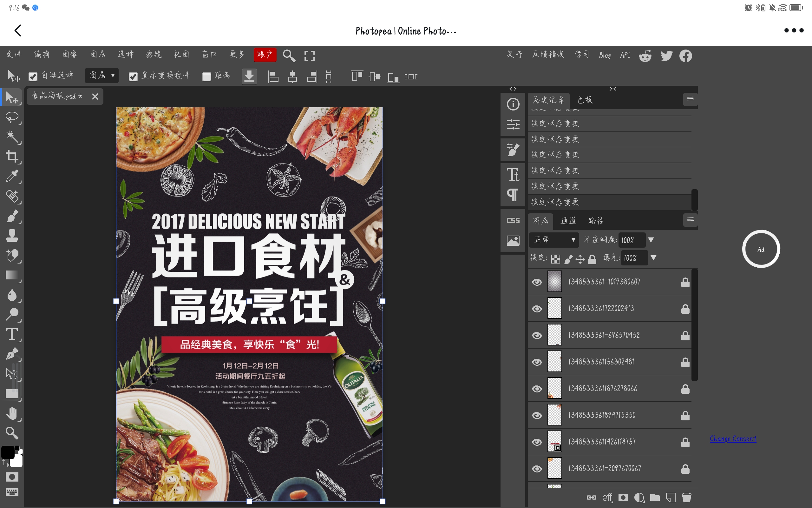Toggle lock transparent pixels icon
This screenshot has height=508, width=812.
point(556,259)
